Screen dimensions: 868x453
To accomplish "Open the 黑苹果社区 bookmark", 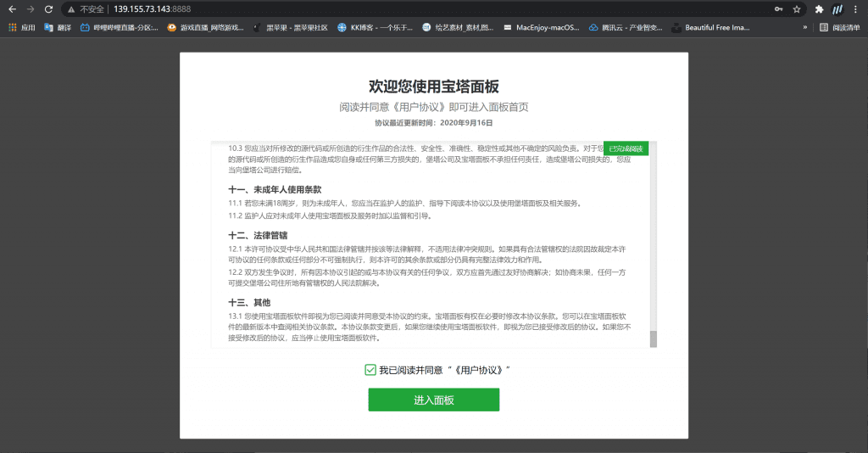I will click(290, 27).
